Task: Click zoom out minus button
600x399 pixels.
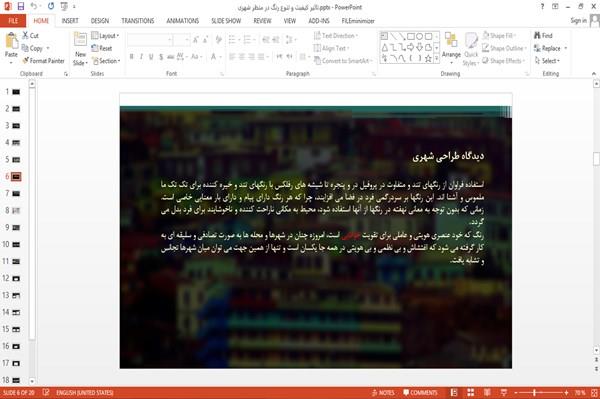Action: (515, 392)
